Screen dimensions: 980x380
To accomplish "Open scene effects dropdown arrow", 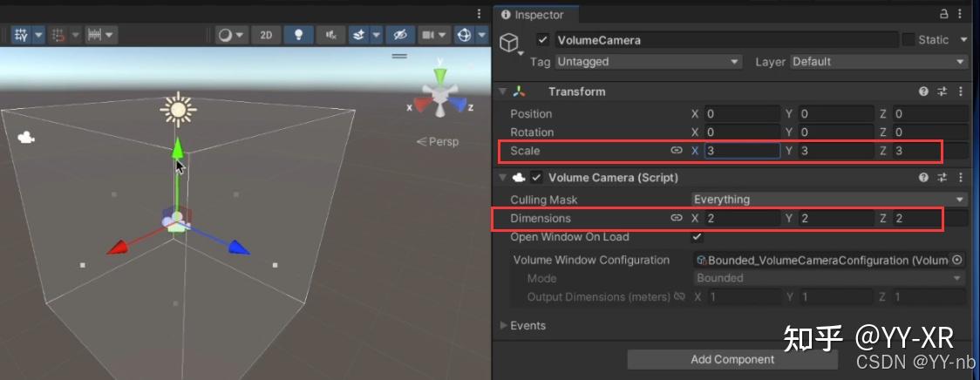I will (377, 35).
